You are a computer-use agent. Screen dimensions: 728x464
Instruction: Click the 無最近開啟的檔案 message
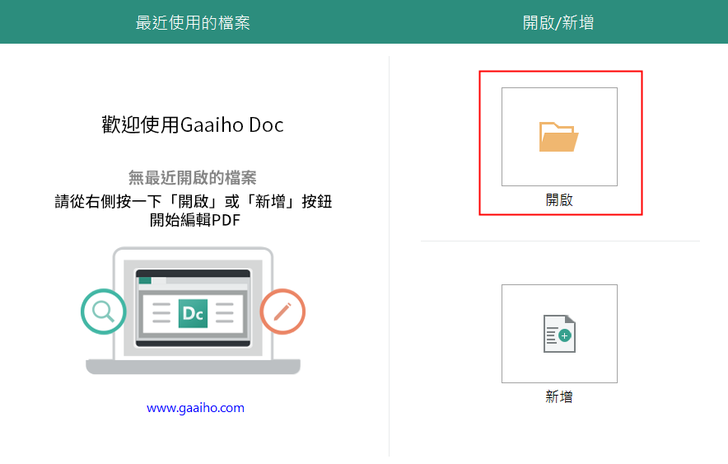(192, 177)
